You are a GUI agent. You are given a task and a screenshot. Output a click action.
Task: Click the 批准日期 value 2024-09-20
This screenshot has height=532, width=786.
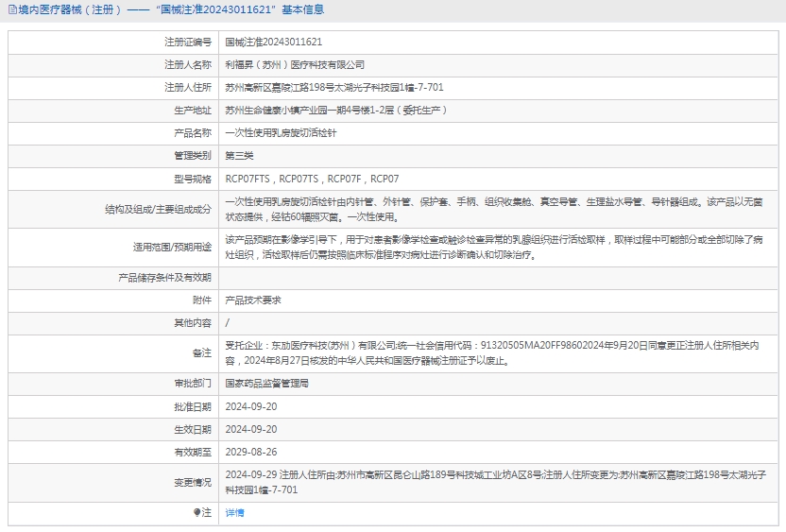[250, 406]
